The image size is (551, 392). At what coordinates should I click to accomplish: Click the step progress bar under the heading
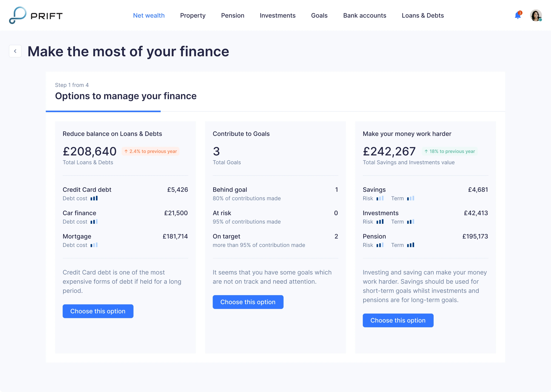(103, 111)
